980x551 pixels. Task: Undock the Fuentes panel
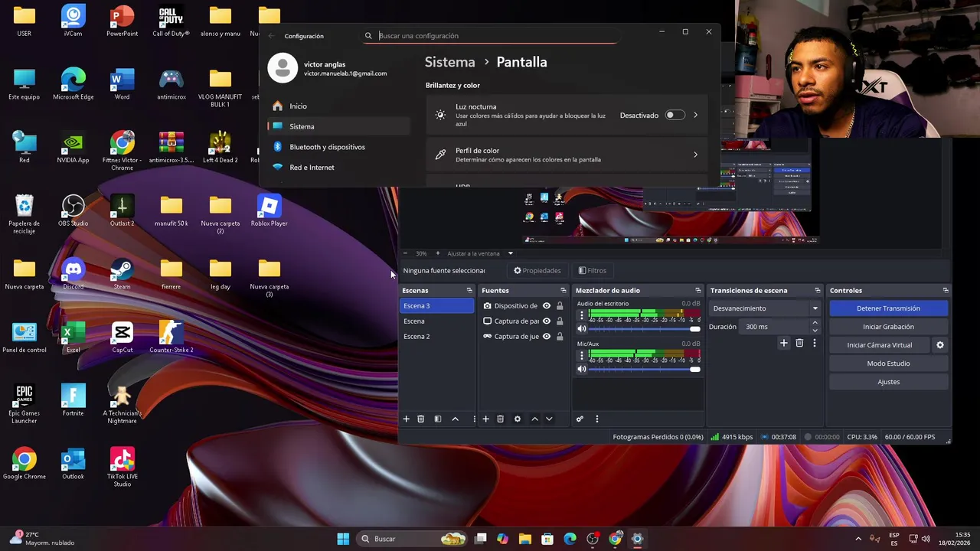[x=563, y=290]
